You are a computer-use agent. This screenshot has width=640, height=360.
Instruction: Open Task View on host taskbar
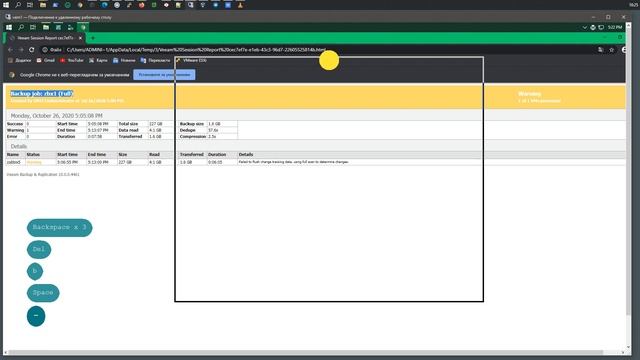[x=30, y=5]
